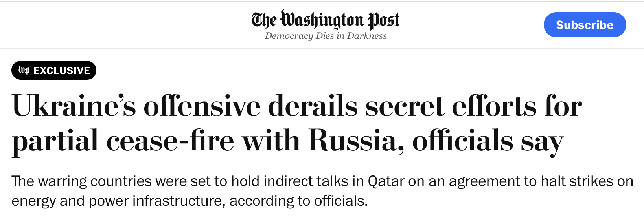This screenshot has height=223, width=644.
Task: Click the word 'Ukraine's' in the headline
Action: tap(74, 106)
